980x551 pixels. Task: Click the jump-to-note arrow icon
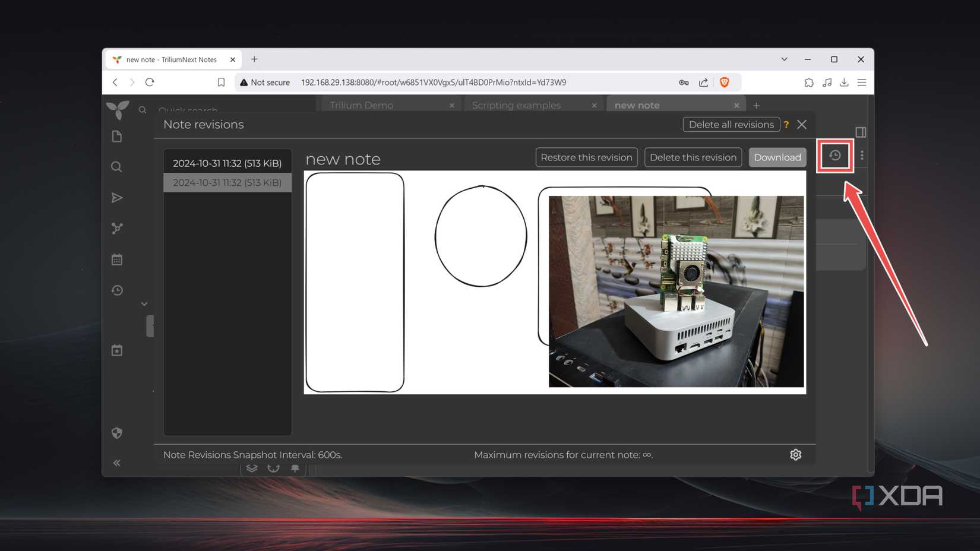(x=117, y=198)
